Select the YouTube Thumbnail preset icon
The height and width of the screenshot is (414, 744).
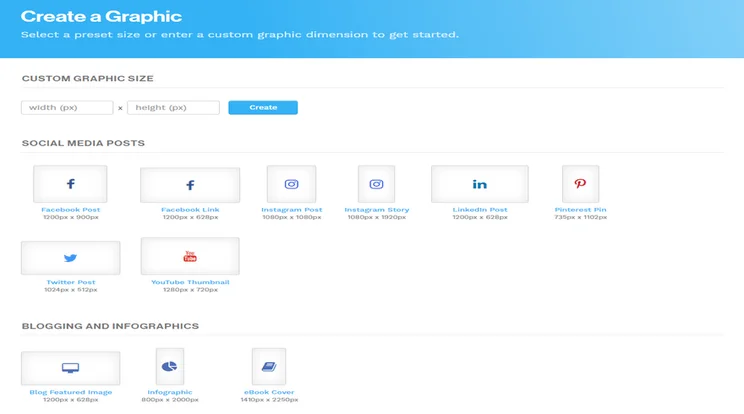[190, 257]
